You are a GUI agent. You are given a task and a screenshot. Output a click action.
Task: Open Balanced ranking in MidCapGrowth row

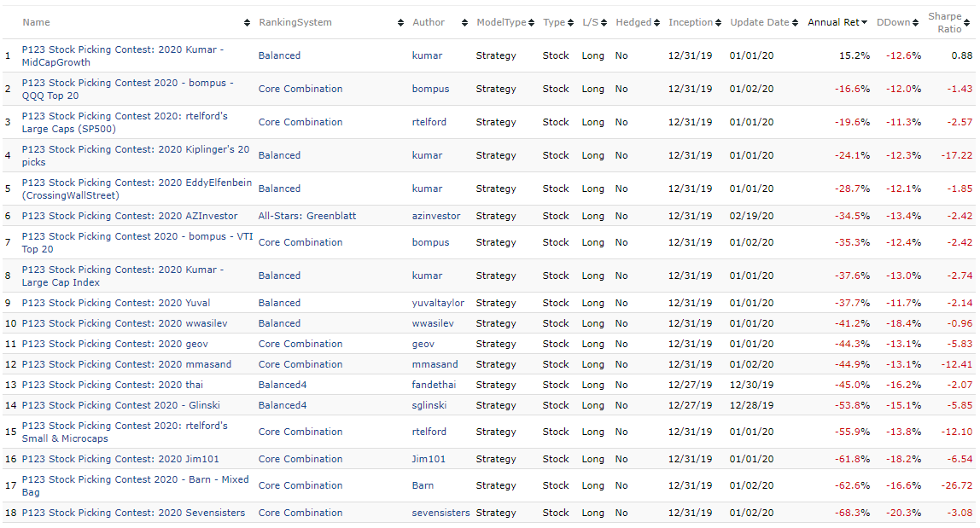tap(279, 55)
